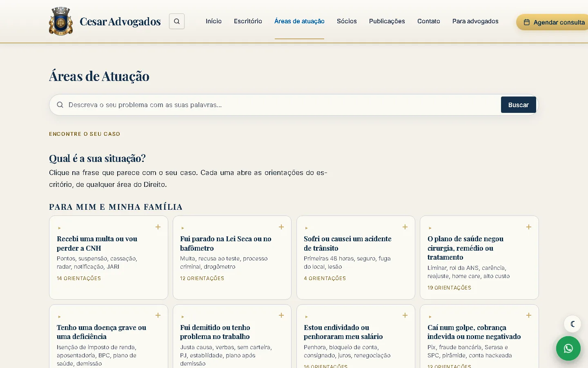Select the Áreas de atuação nav item
The image size is (588, 368).
[x=299, y=21]
